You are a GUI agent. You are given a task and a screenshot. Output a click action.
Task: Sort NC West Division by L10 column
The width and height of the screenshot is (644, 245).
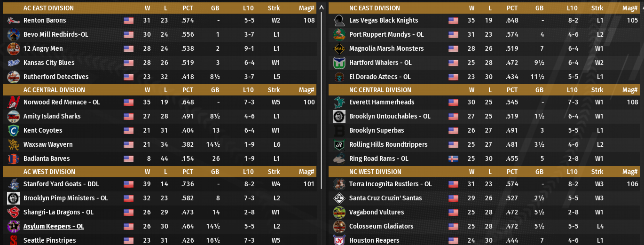(x=572, y=172)
